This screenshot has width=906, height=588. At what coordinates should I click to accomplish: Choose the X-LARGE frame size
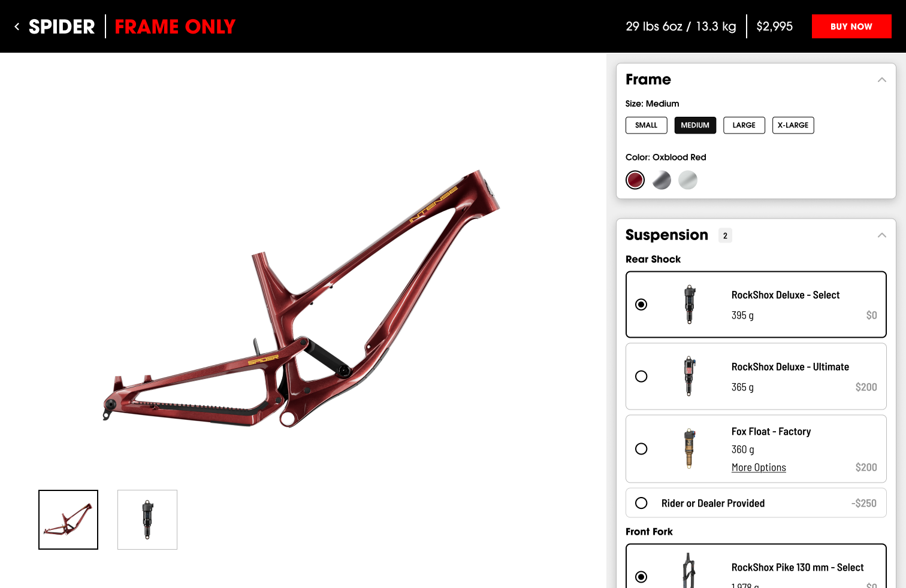793,125
